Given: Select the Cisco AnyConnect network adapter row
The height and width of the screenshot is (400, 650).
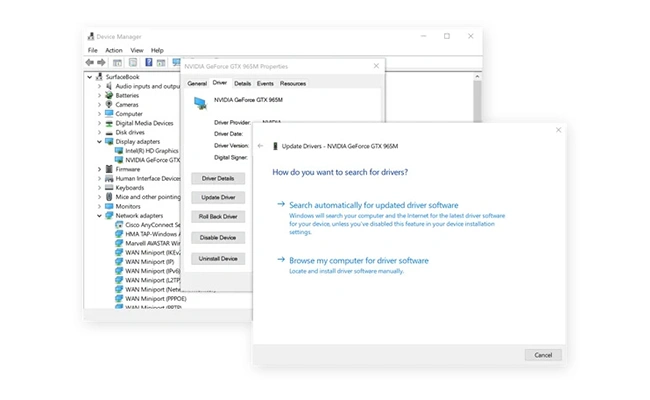Looking at the screenshot, I should [x=148, y=225].
